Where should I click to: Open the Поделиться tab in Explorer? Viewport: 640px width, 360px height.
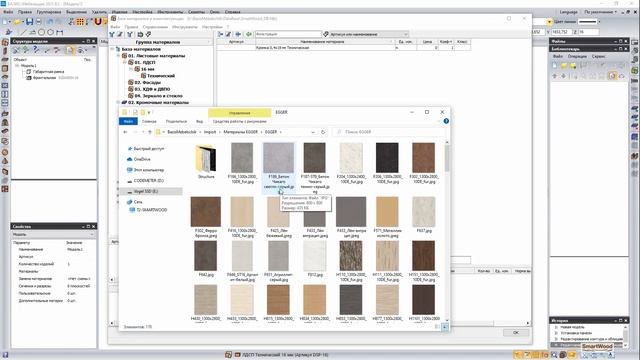(x=176, y=121)
